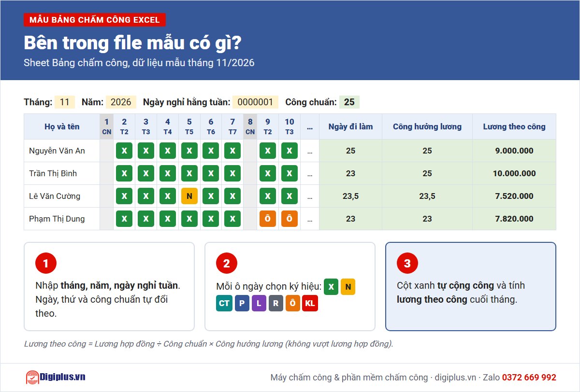Click the Bên trong file mẫu có gì? title
Viewport: 580px width, 392px height.
[132, 43]
